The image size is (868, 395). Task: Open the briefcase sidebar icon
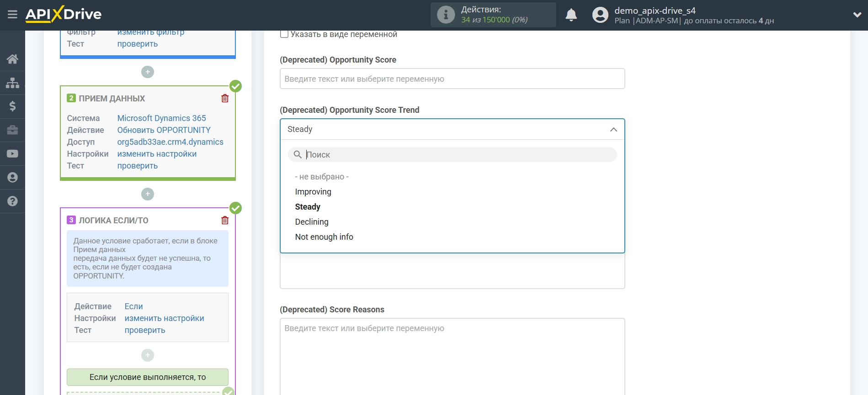click(x=12, y=130)
